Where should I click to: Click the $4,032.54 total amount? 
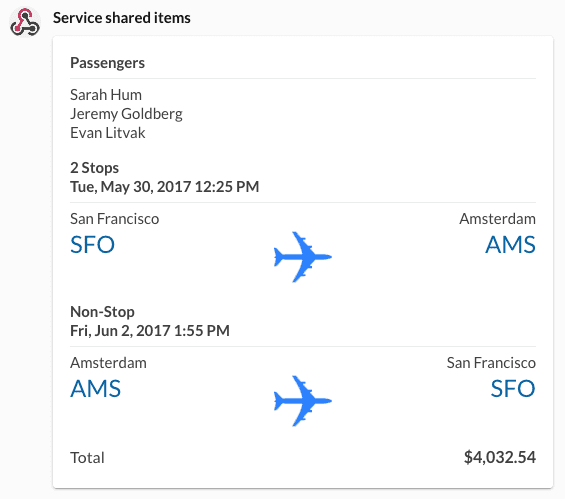(x=500, y=457)
